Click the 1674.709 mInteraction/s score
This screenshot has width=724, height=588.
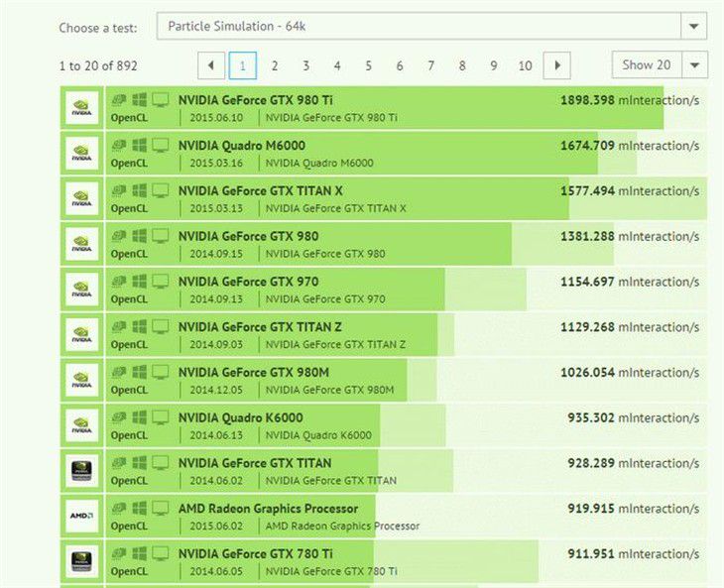pos(630,146)
